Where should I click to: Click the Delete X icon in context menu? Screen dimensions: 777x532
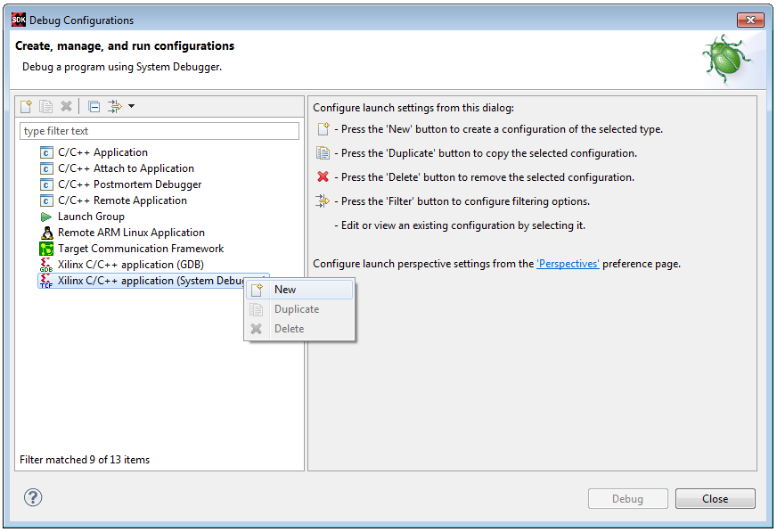pos(257,329)
